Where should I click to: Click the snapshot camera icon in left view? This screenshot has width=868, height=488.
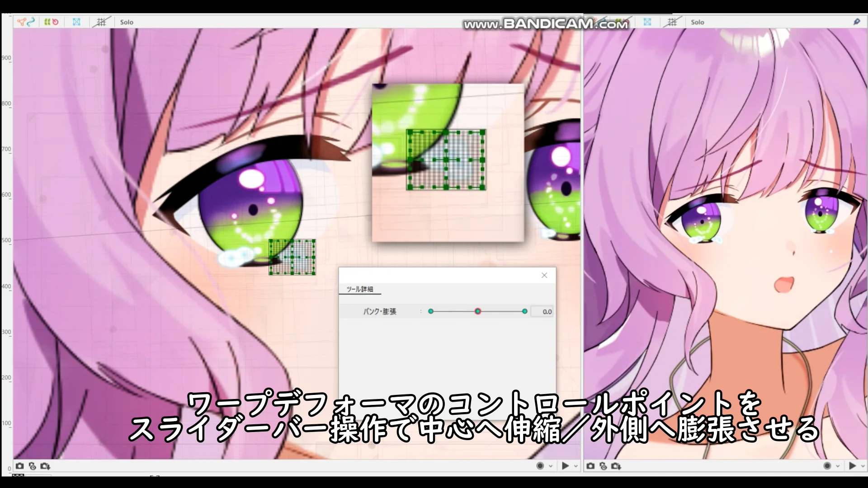[x=19, y=466]
